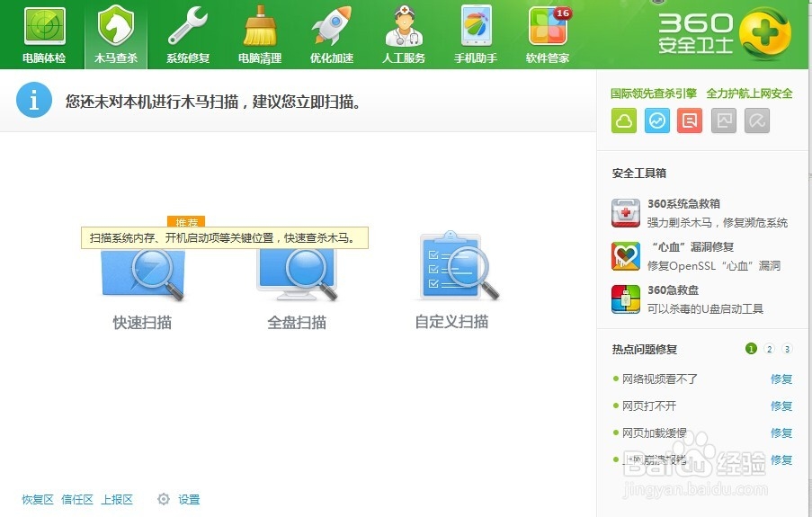The image size is (812, 517).
Task: Click the 网页加载缓慢 entry
Action: point(654,432)
